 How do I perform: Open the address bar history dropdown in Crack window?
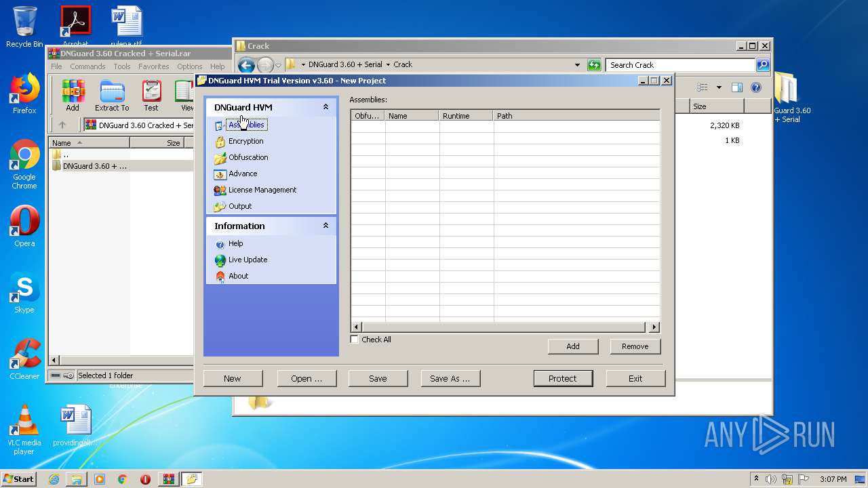point(577,65)
